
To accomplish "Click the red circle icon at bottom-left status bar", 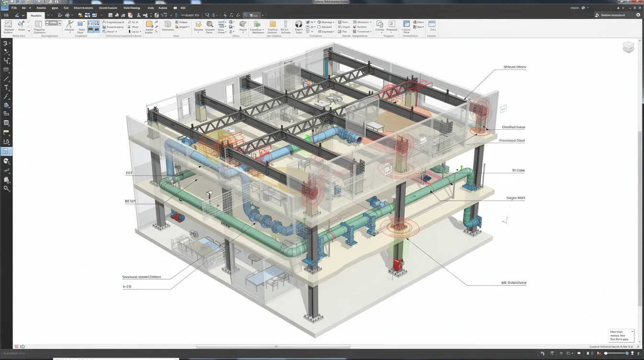I will click(x=16, y=347).
